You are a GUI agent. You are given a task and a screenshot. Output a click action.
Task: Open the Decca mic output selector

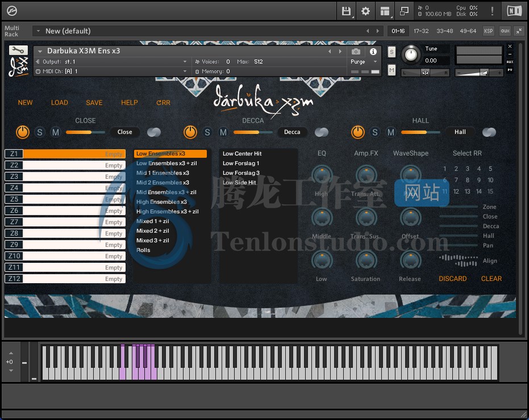click(292, 132)
